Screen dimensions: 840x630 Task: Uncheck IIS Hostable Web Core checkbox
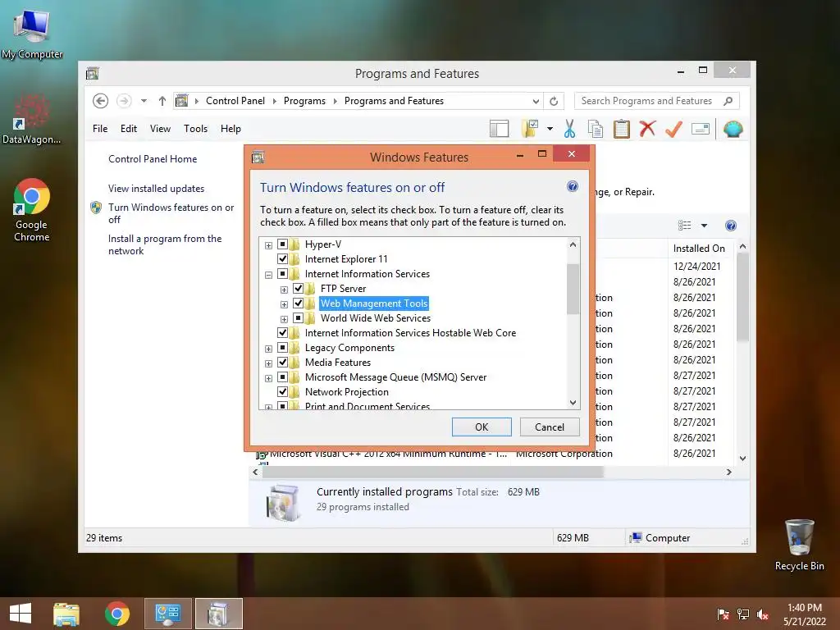(282, 333)
